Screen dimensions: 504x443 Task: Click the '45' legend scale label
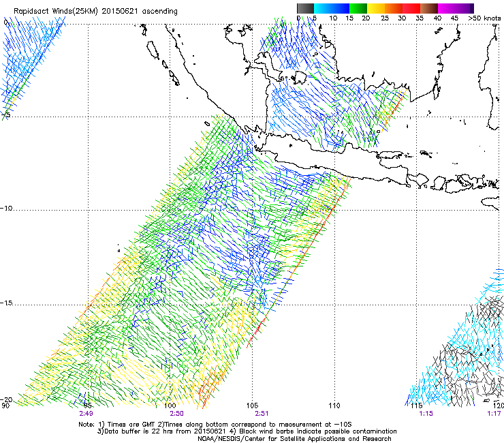(454, 18)
